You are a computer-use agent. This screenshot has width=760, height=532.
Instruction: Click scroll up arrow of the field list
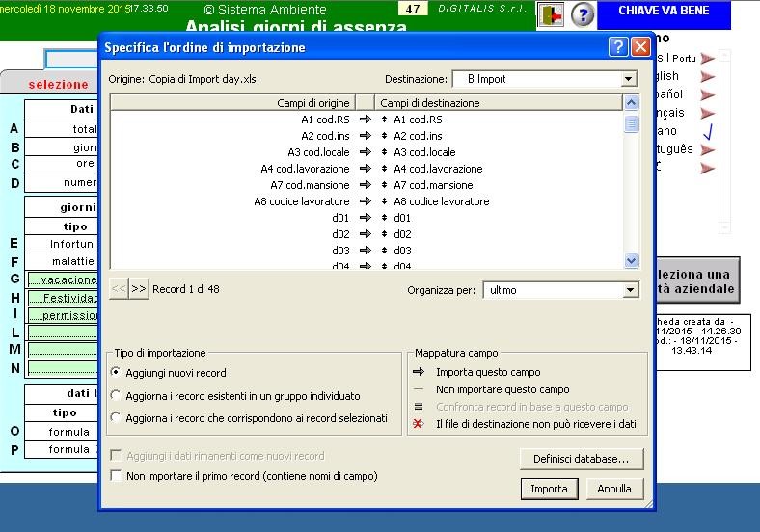tap(631, 102)
